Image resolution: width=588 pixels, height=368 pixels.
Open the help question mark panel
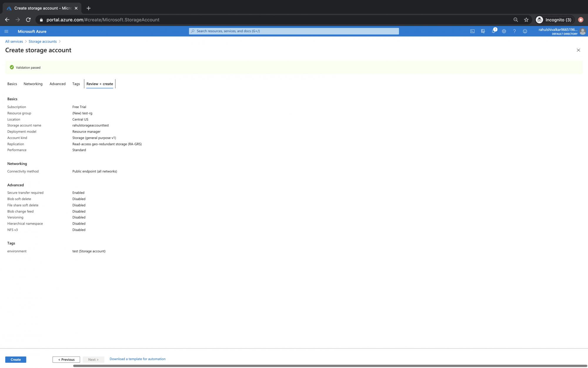click(x=514, y=31)
